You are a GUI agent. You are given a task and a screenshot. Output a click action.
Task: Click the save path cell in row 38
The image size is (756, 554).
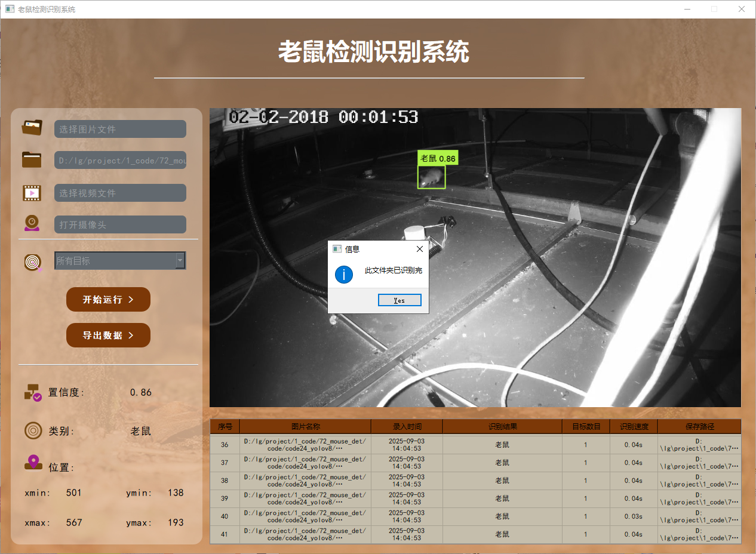(699, 481)
